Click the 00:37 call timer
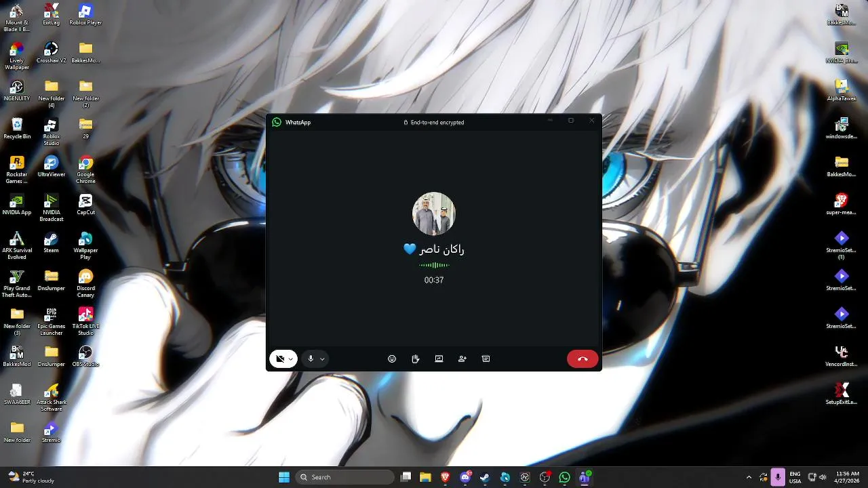This screenshot has width=868, height=488. [434, 280]
